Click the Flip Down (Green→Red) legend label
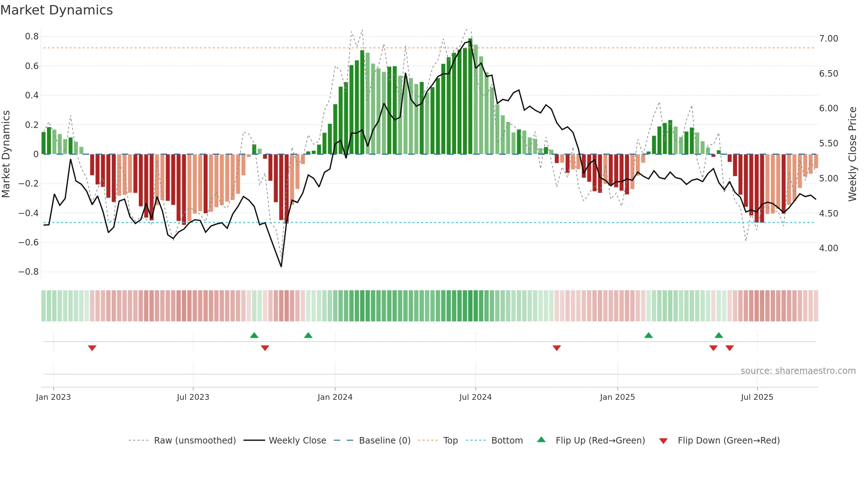The height and width of the screenshot is (488, 868). [729, 440]
